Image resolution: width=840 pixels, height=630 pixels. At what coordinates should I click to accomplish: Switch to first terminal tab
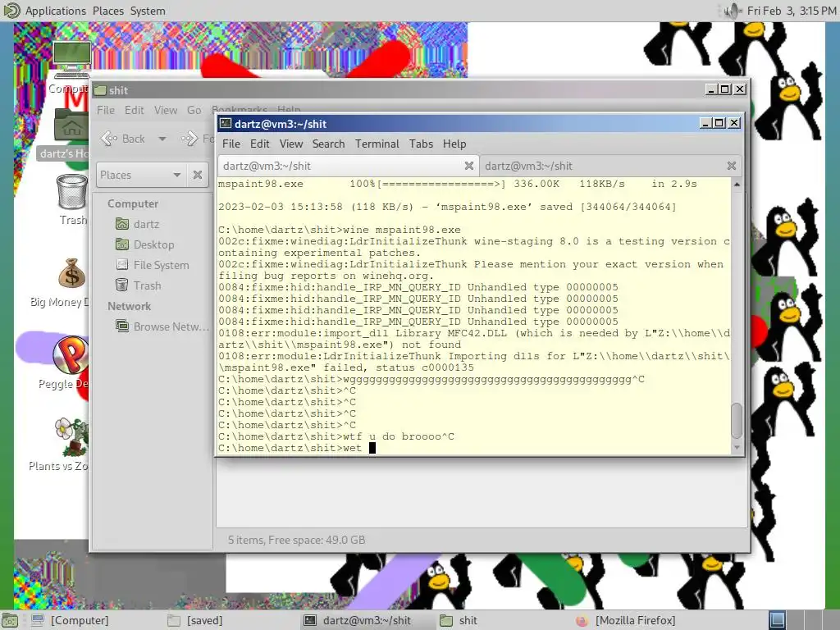tap(348, 166)
